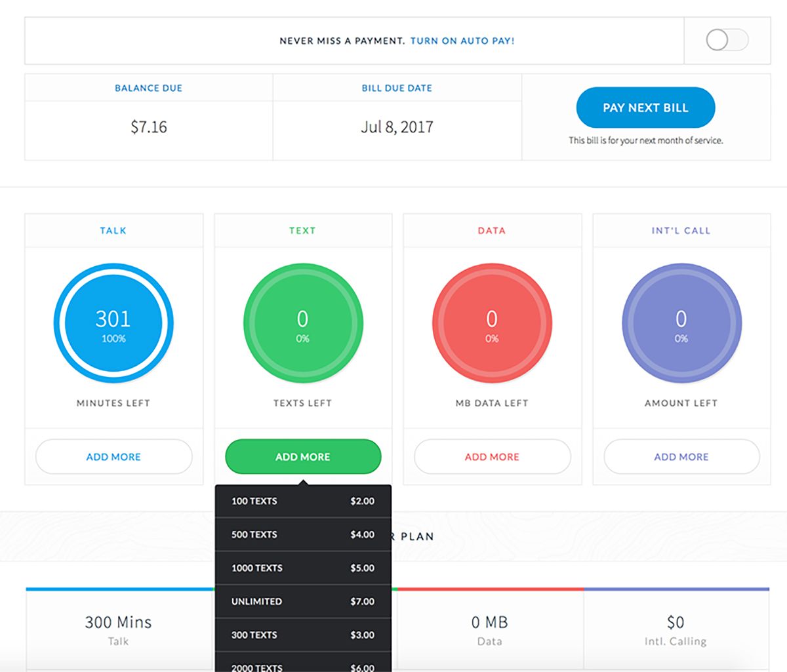Image resolution: width=787 pixels, height=672 pixels.
Task: Pick 2000 Texts for $6.00 option
Action: [x=303, y=662]
